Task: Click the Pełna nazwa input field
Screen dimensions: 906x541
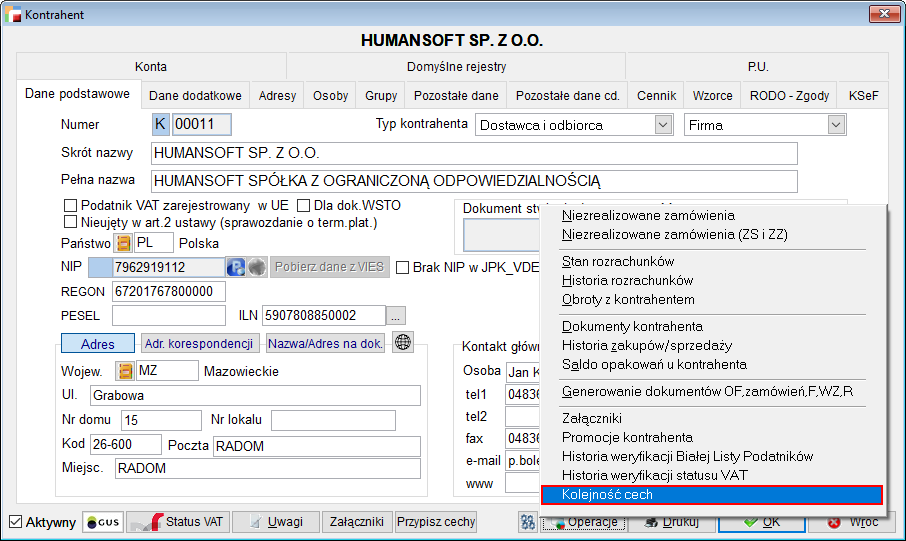Action: pyautogui.click(x=474, y=181)
